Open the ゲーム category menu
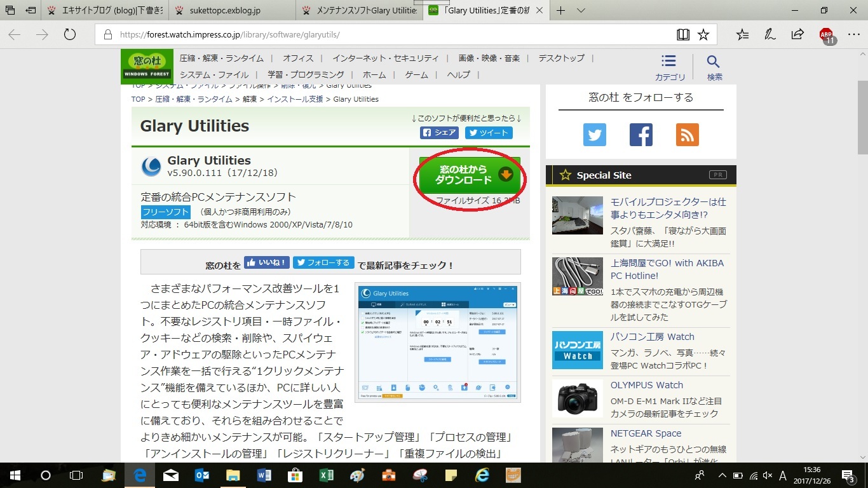The width and height of the screenshot is (868, 488). tap(416, 74)
